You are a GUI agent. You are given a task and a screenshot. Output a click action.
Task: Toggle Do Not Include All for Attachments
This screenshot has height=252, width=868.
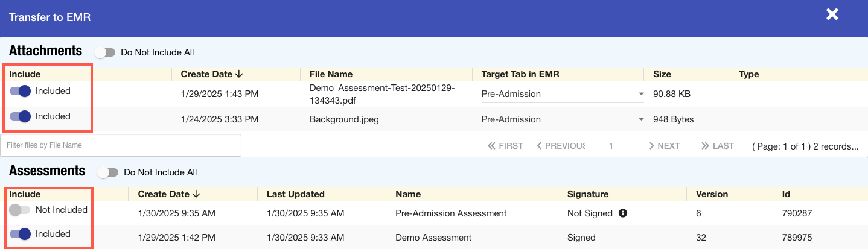(x=105, y=52)
